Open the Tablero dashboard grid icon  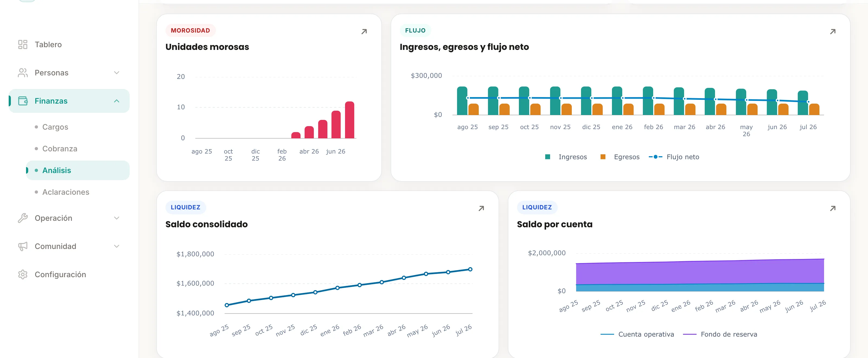pos(23,44)
